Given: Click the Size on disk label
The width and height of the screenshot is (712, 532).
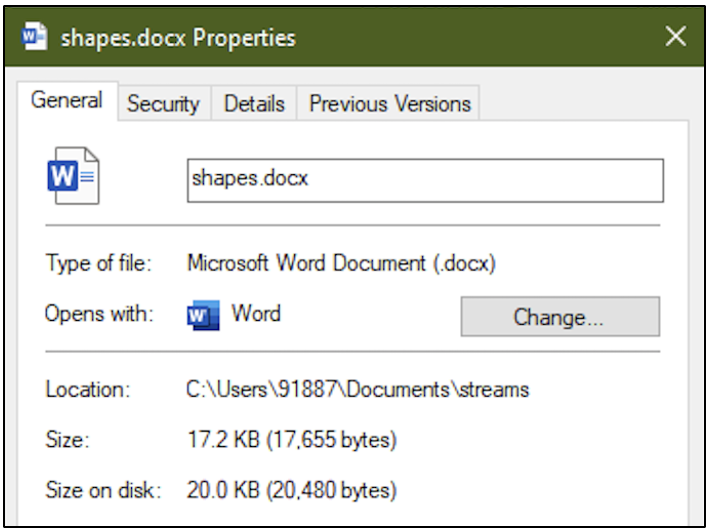Looking at the screenshot, I should (x=103, y=490).
